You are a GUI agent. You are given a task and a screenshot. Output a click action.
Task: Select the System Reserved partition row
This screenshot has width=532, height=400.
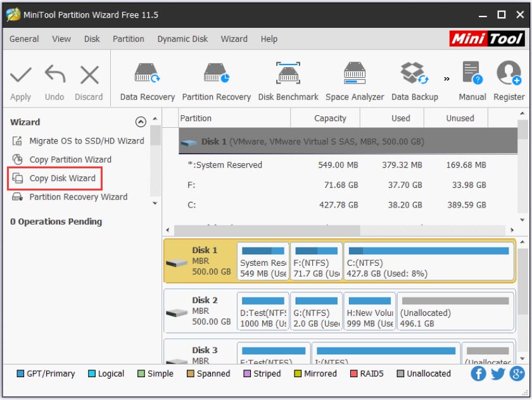point(348,165)
